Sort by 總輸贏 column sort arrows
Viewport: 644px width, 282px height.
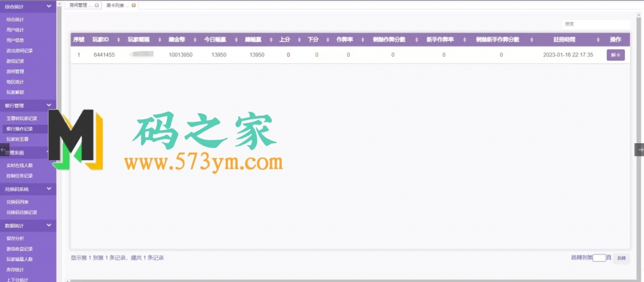coord(270,40)
